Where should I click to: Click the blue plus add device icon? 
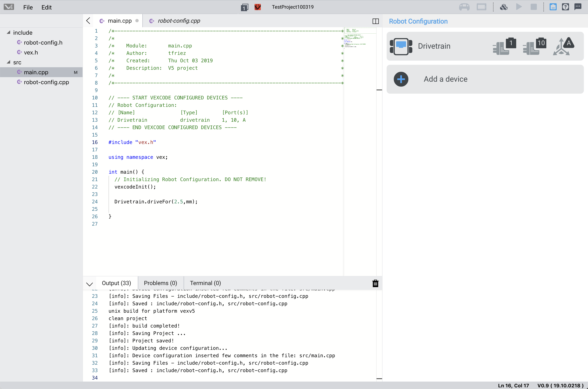(x=401, y=79)
